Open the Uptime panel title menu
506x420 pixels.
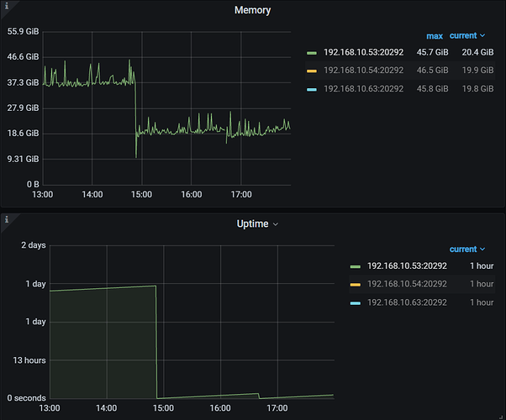[253, 224]
